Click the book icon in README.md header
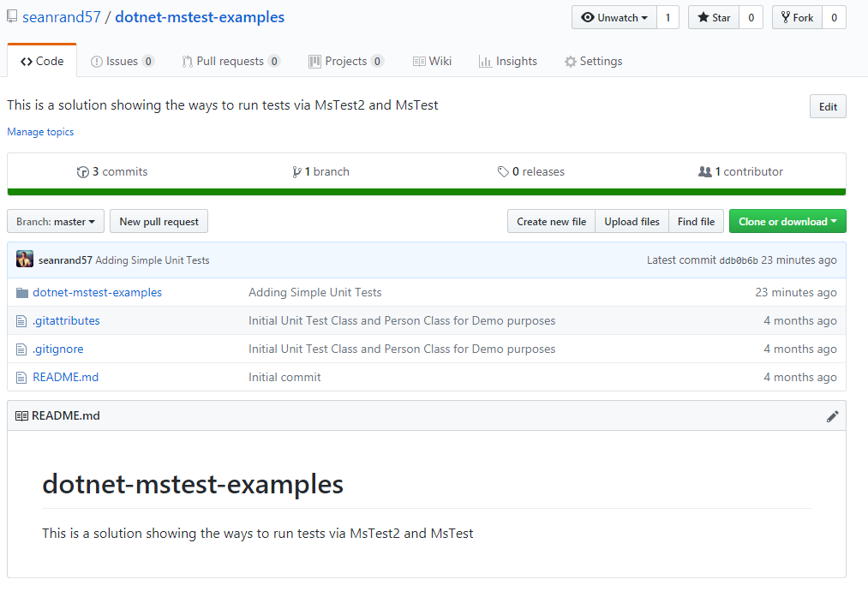 (21, 416)
